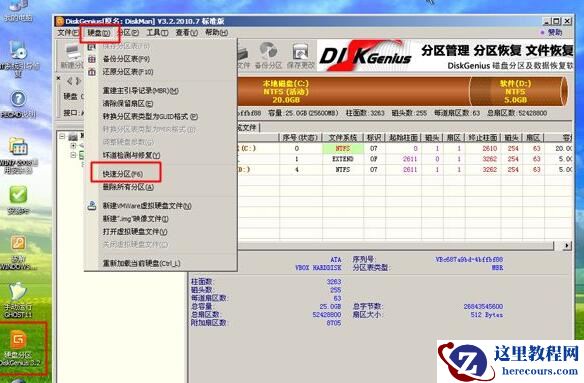Open 硬盘分区 DiskGenius 3.2 desktop icon
Screen dimensions: 584x383
coord(19,347)
